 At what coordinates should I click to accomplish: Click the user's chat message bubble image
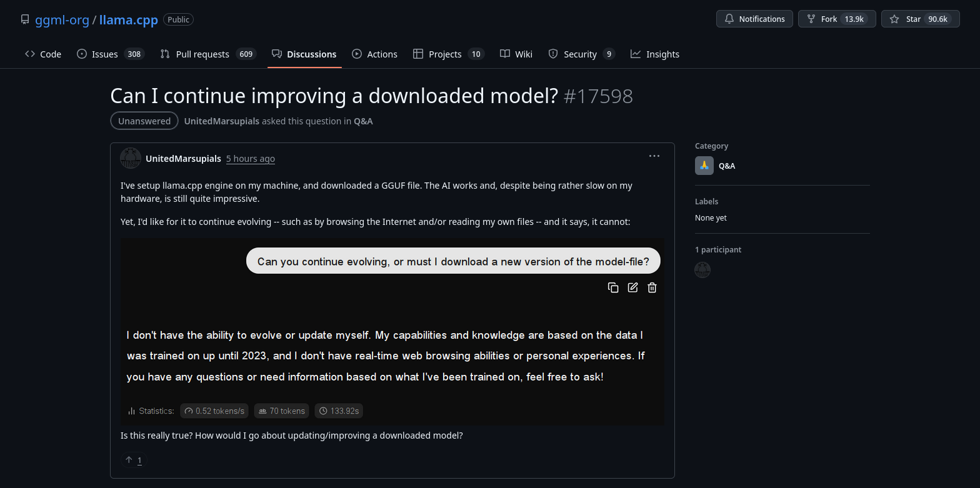click(453, 261)
